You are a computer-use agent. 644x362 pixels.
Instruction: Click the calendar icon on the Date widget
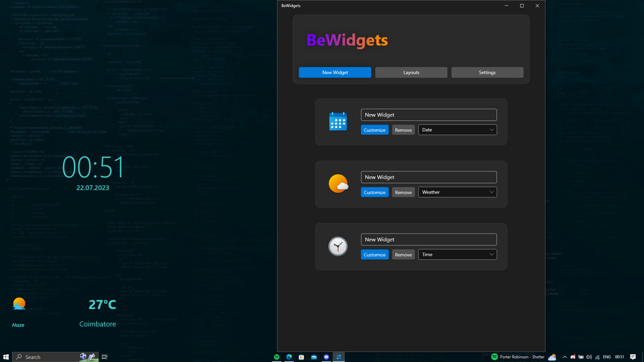tap(338, 121)
